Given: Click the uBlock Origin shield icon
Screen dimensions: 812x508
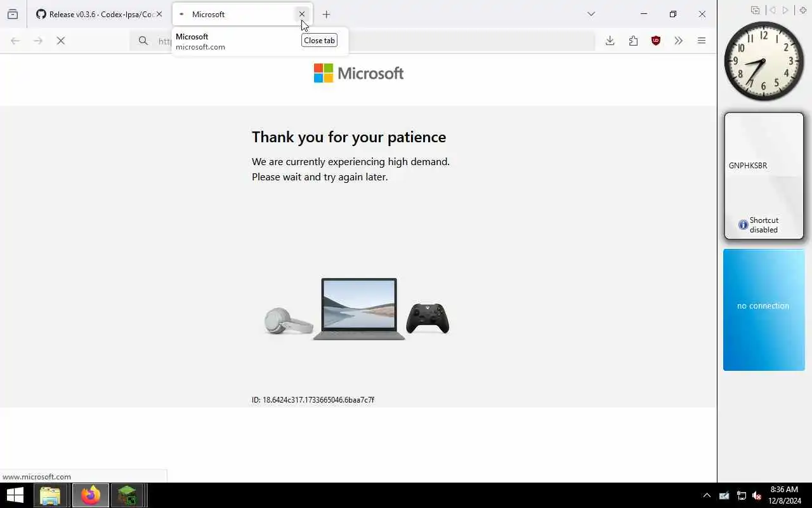Looking at the screenshot, I should pyautogui.click(x=656, y=41).
